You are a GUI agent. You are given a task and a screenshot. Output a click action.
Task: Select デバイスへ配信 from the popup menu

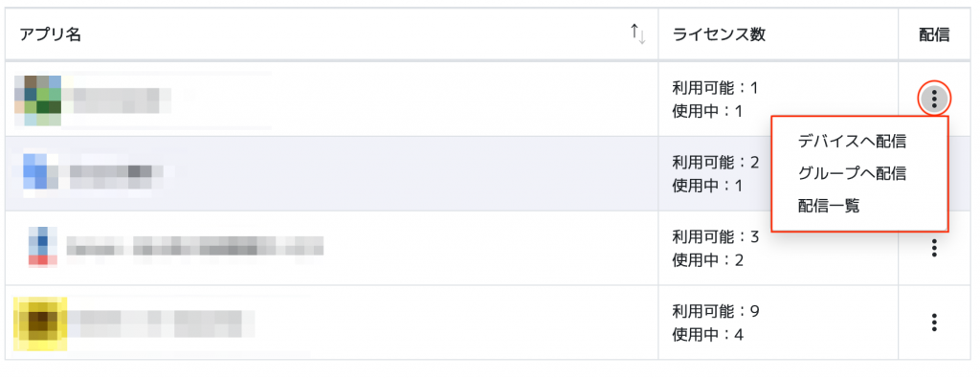tap(852, 142)
